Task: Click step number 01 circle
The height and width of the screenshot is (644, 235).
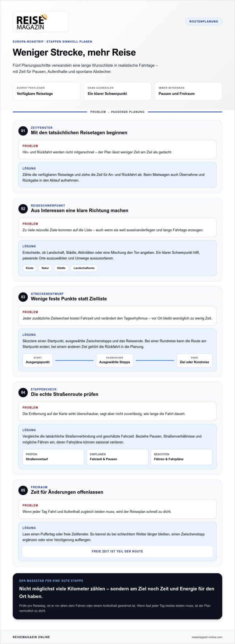Action: pyautogui.click(x=23, y=130)
